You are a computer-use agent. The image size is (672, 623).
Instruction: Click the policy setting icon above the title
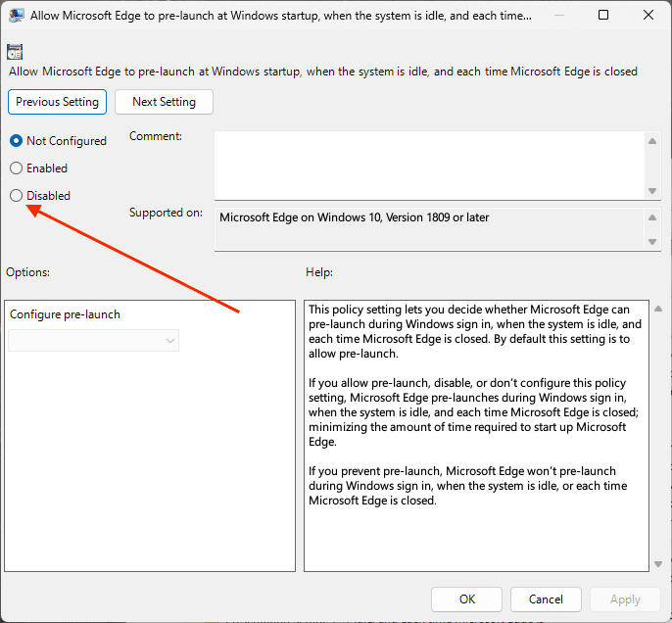point(15,52)
